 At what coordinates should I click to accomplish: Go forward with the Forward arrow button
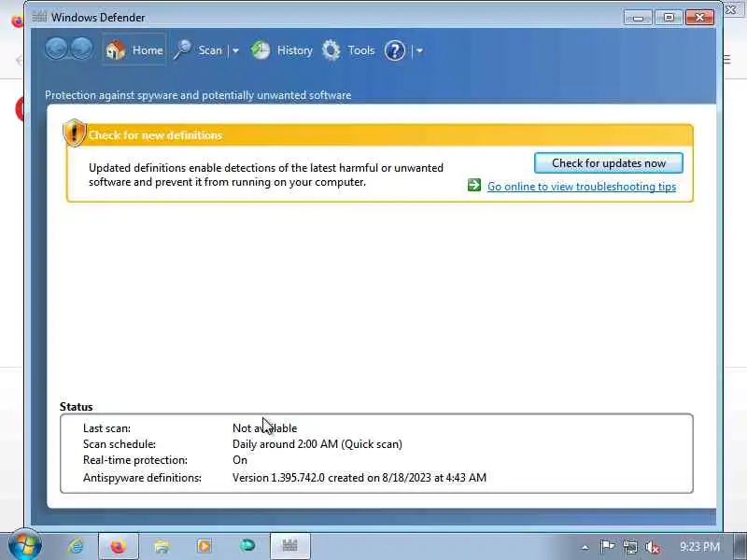(x=81, y=49)
